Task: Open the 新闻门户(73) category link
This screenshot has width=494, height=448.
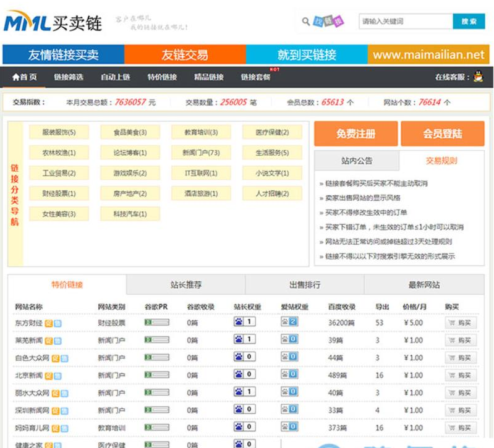Action: click(201, 153)
